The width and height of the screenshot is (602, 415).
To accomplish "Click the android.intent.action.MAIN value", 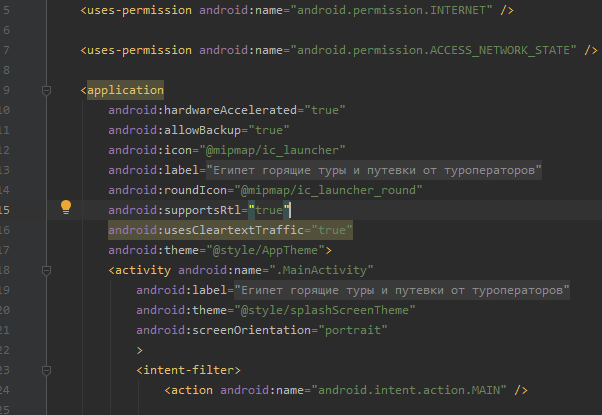I will pos(408,390).
